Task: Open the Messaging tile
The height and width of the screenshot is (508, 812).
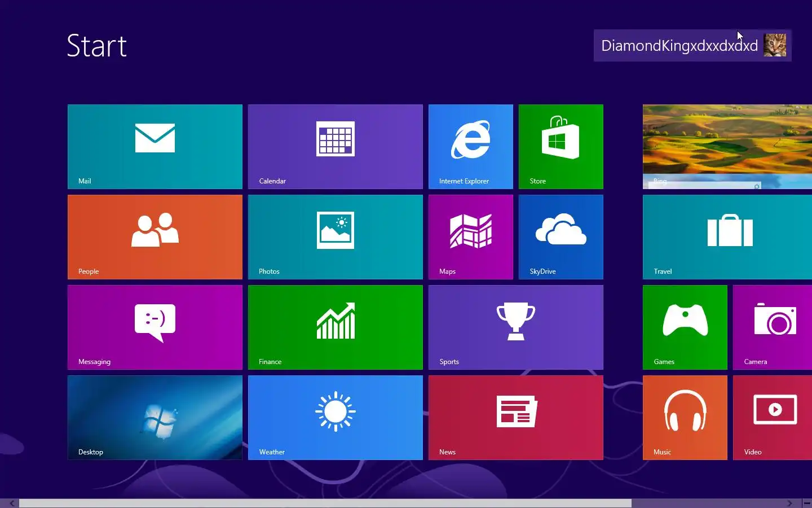Action: (x=155, y=327)
